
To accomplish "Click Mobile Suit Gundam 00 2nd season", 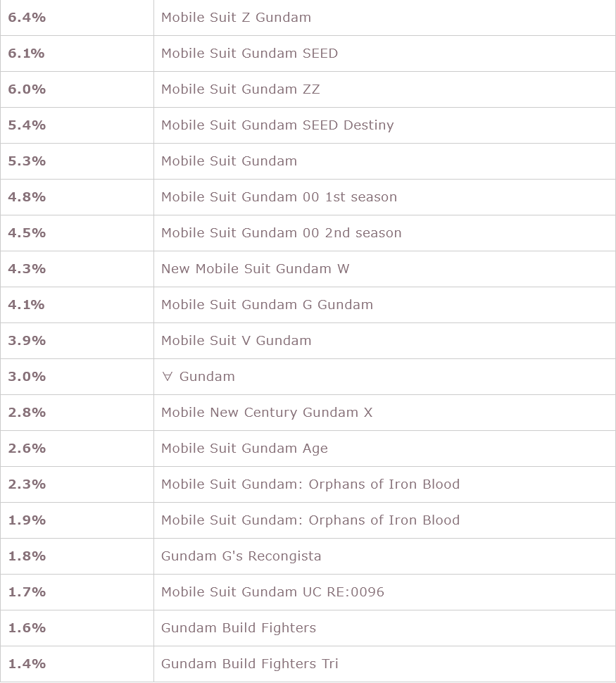I will tap(282, 232).
